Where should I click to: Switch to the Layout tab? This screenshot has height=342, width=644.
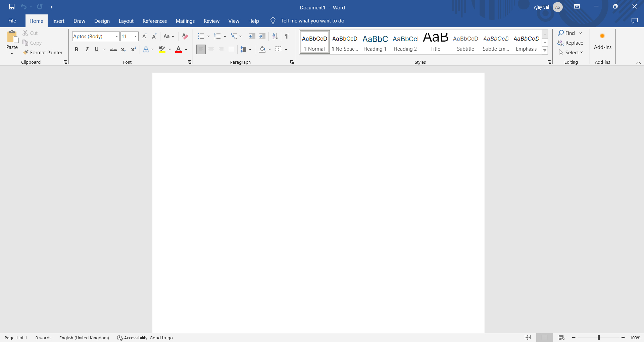coord(126,21)
